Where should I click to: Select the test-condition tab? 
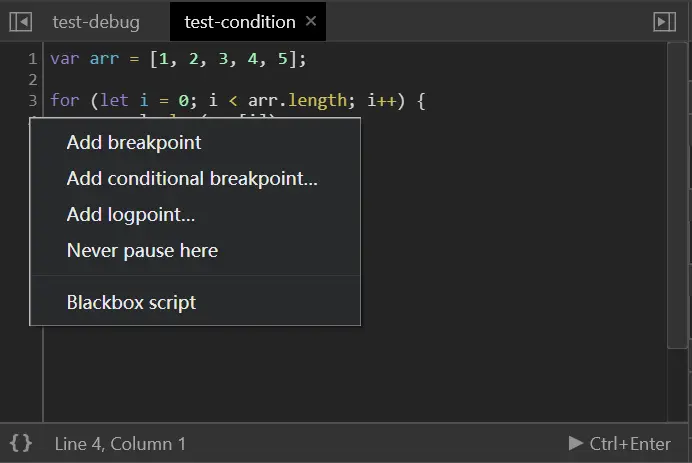(x=239, y=21)
